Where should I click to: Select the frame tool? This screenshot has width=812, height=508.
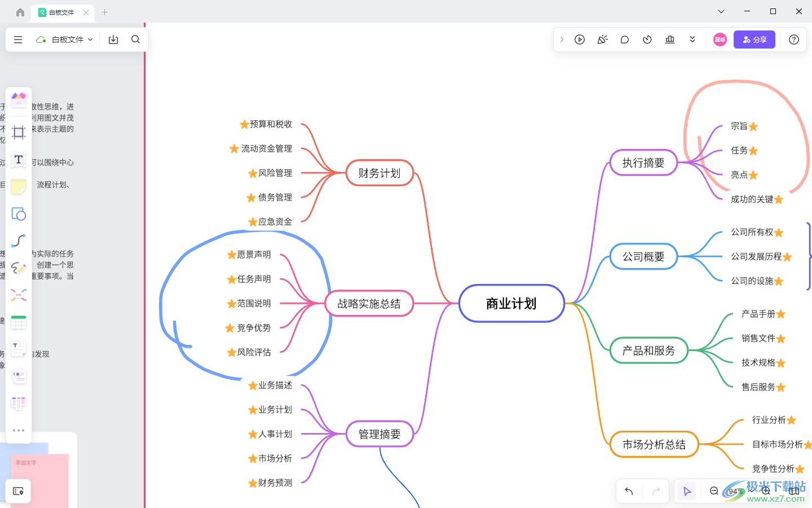point(19,133)
